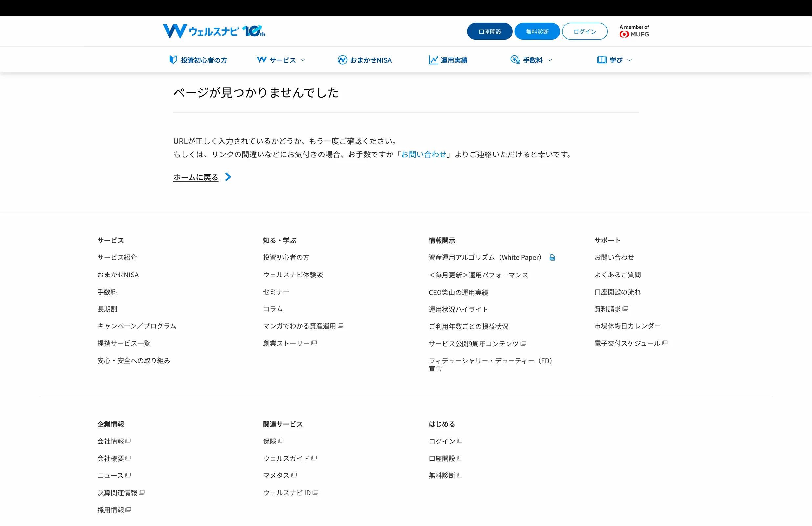Open 資産運用アルゴリズム White Paper link
The image size is (812, 526).
point(485,257)
